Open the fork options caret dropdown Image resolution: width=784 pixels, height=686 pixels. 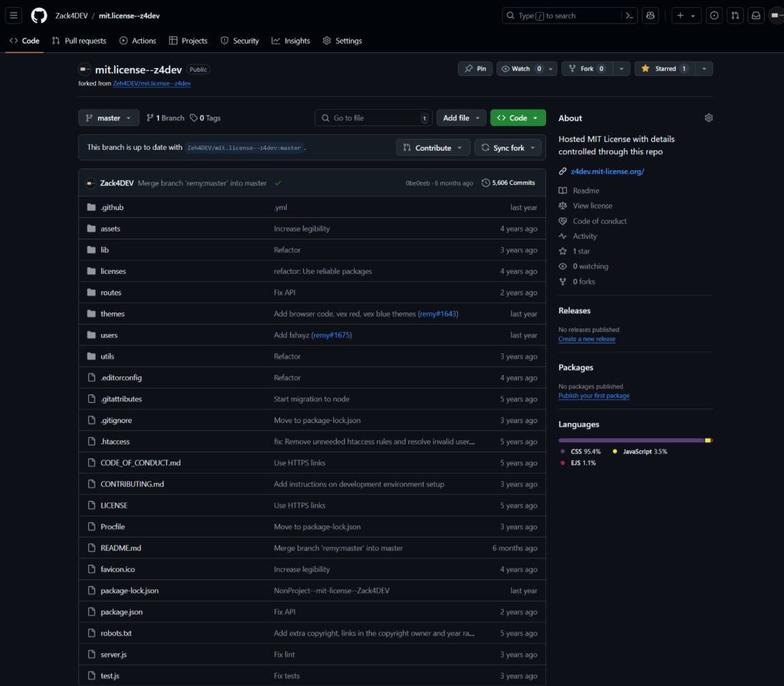[621, 69]
